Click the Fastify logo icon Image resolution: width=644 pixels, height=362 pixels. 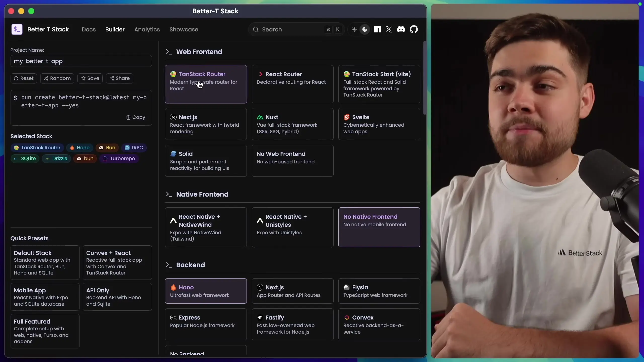pyautogui.click(x=260, y=318)
